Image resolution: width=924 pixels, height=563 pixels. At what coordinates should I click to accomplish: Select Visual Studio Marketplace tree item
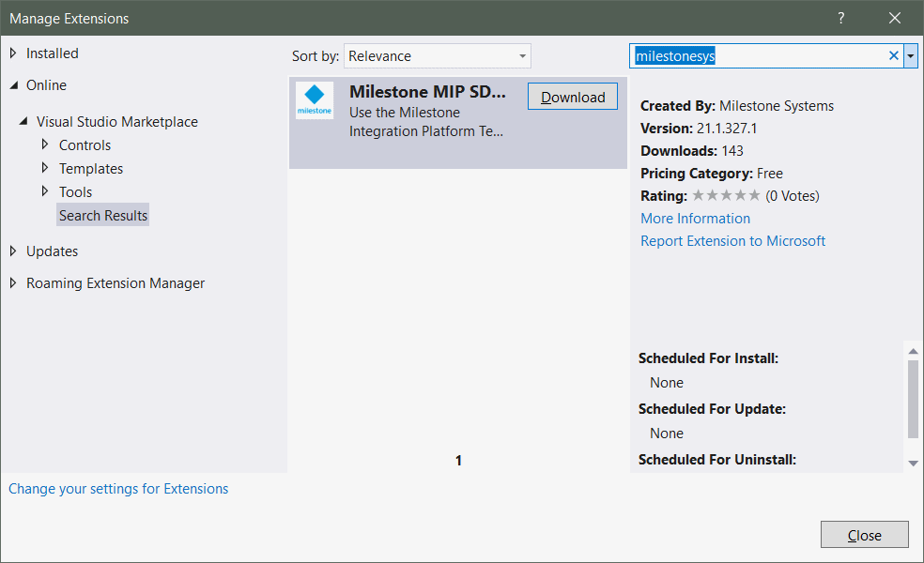[x=117, y=122]
